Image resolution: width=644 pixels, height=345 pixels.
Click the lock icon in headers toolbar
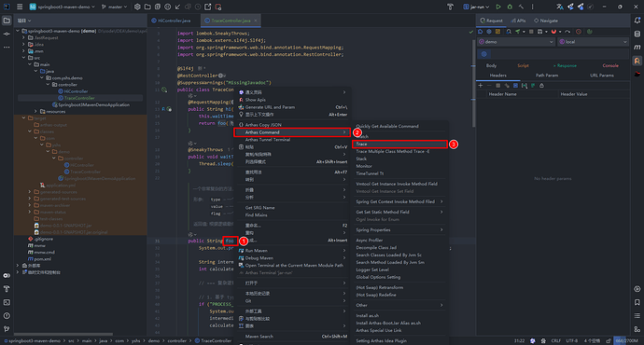[541, 86]
